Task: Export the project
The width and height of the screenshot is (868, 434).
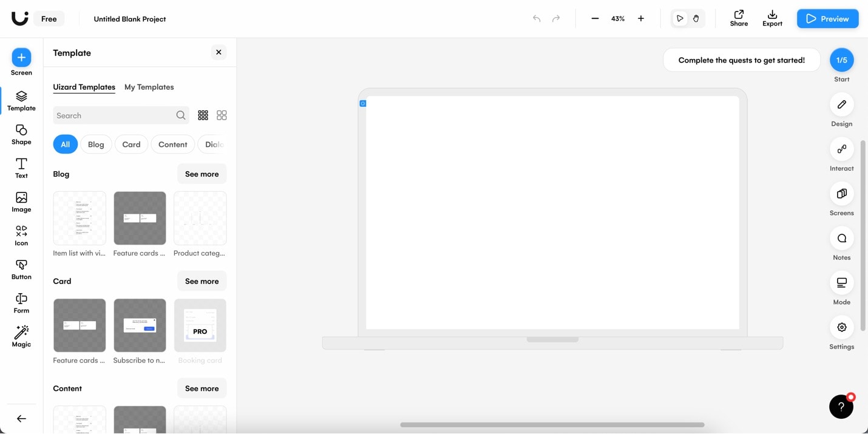Action: click(x=772, y=18)
